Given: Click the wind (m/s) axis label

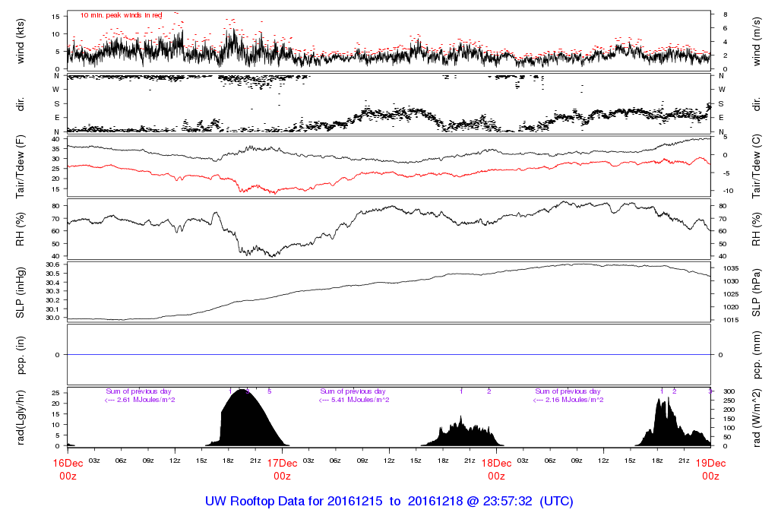Looking at the screenshot, I should tap(757, 40).
